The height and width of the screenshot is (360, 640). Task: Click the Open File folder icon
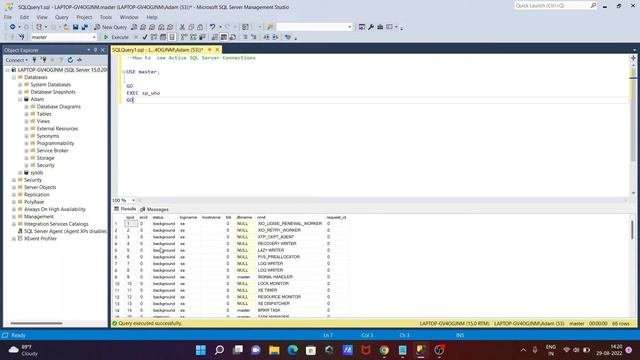tap(66, 27)
